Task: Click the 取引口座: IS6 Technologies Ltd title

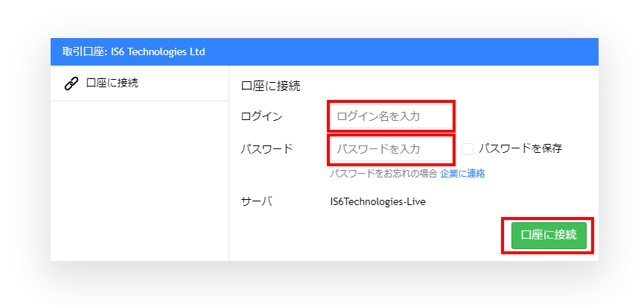Action: coord(133,52)
